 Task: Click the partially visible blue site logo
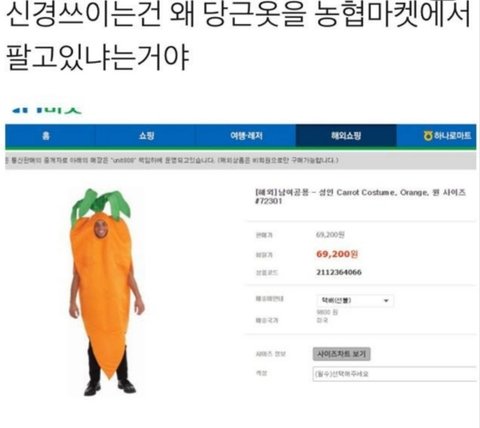point(47,110)
